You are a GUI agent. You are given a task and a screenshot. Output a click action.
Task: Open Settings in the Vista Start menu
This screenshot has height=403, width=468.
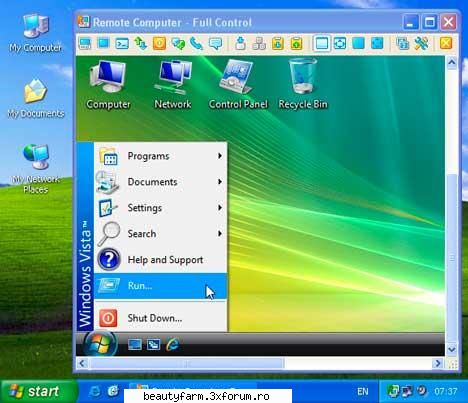point(161,208)
